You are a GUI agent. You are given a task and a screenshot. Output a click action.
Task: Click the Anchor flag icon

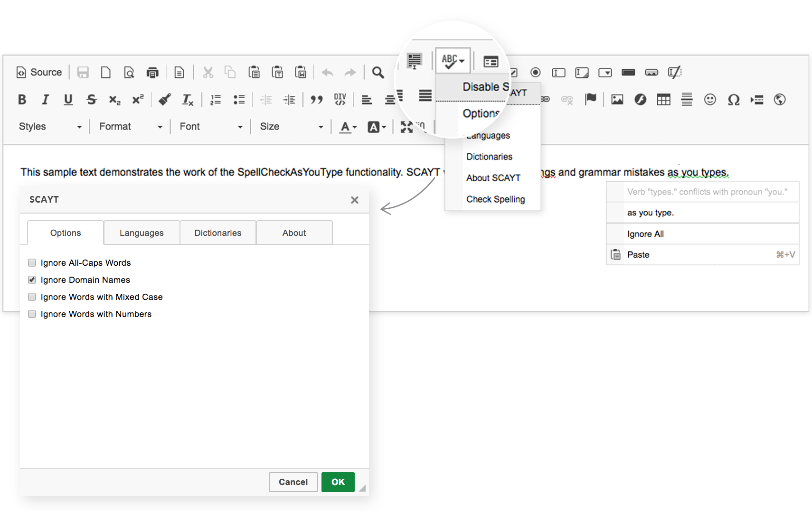591,99
